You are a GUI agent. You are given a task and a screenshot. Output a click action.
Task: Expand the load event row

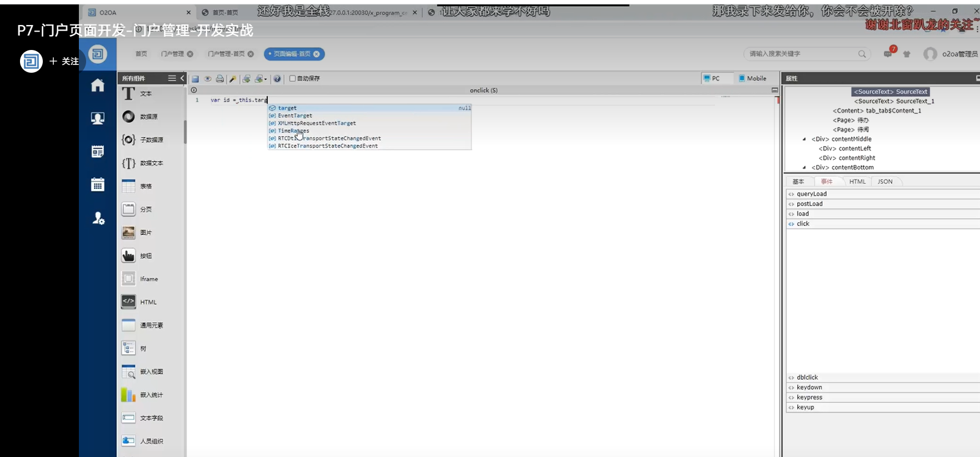click(883, 214)
